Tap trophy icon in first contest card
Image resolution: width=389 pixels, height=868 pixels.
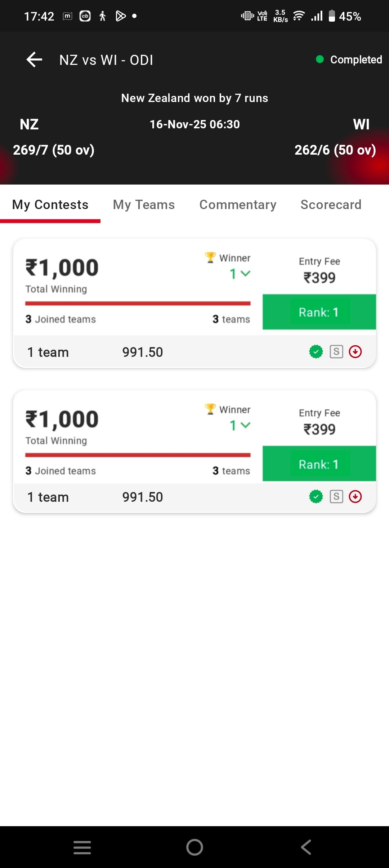210,257
